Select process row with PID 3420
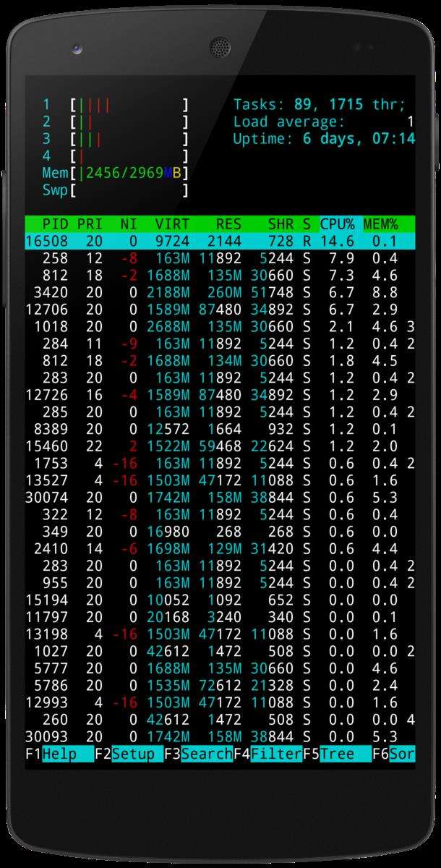 (x=220, y=293)
